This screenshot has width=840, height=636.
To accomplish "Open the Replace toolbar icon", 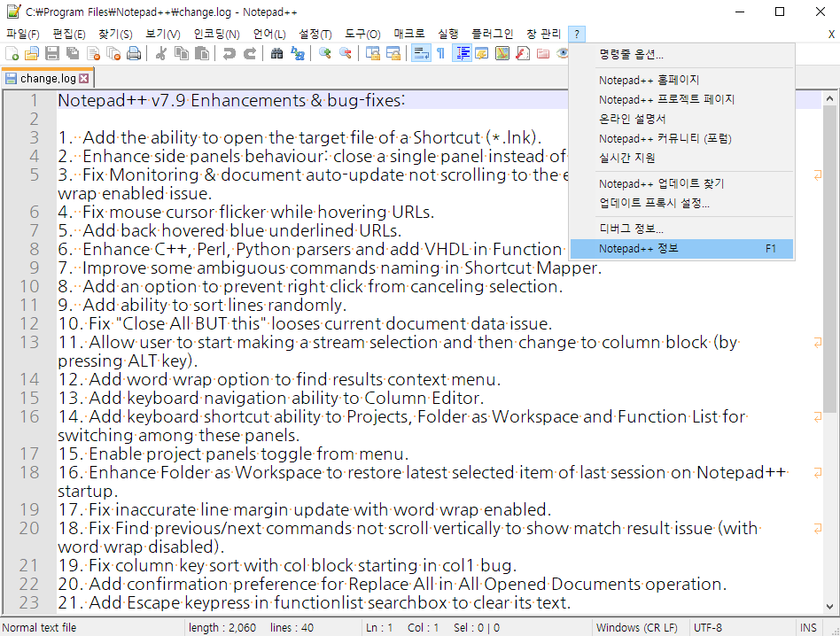I will point(298,53).
